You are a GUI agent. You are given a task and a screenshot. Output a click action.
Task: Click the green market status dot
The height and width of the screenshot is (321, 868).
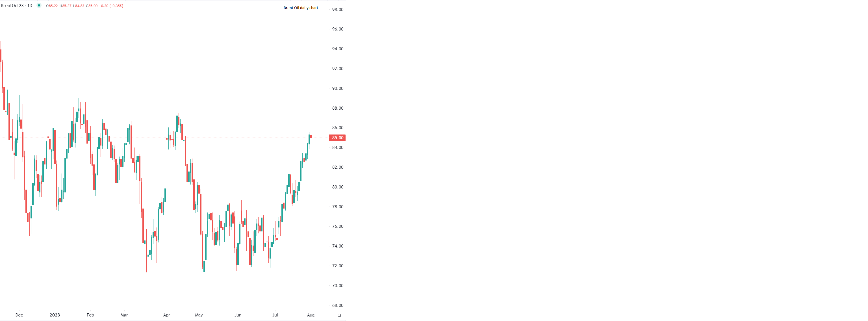[x=39, y=5]
